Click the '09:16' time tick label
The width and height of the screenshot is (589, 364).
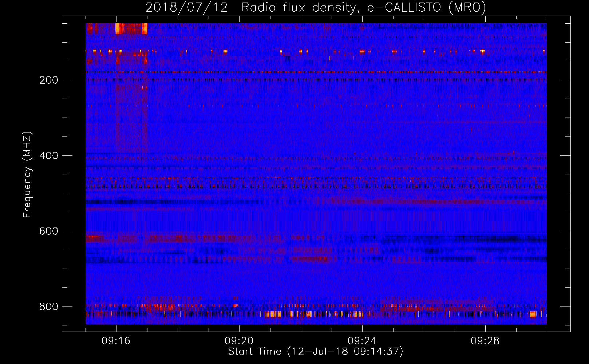click(116, 341)
